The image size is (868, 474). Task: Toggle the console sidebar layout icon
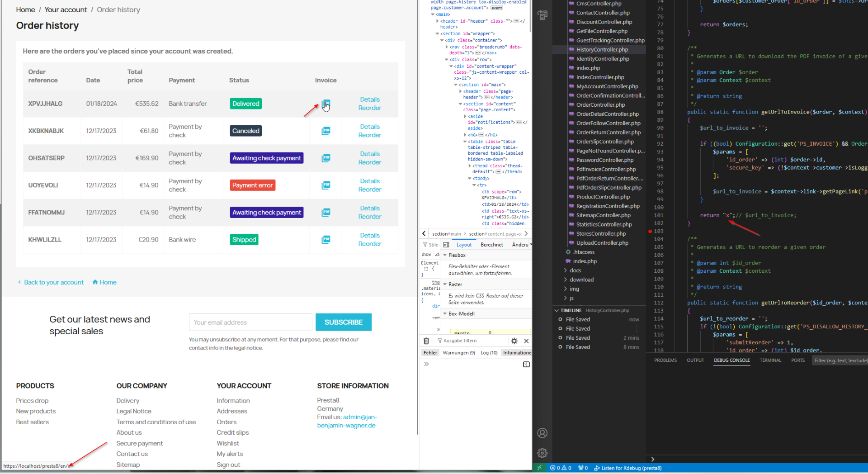[526, 365]
